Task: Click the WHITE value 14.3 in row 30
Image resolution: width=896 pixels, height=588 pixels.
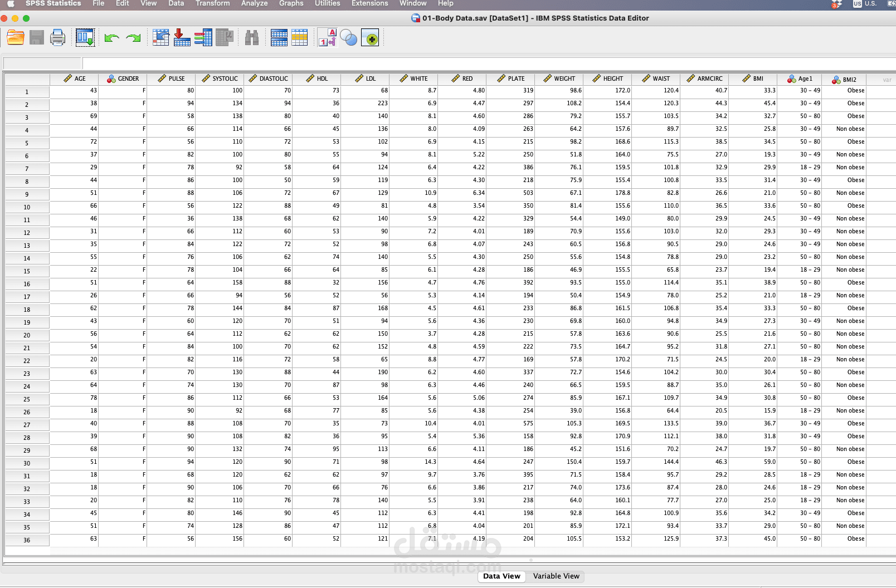Action: (x=413, y=462)
